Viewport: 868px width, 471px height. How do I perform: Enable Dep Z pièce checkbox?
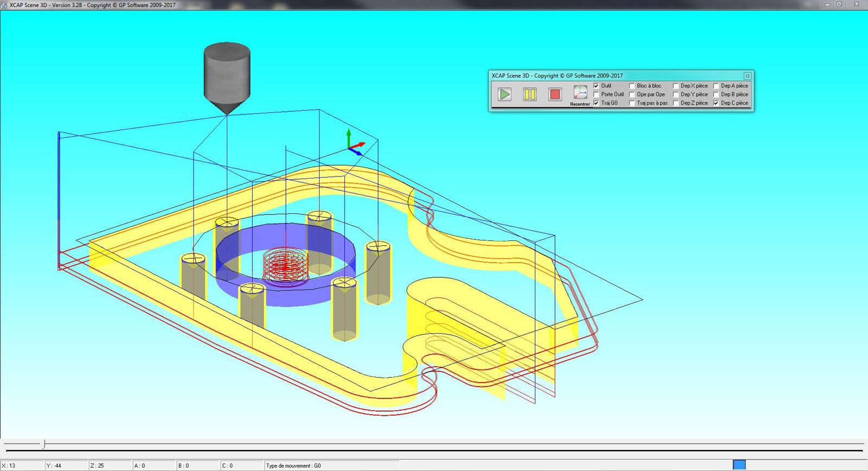(676, 103)
